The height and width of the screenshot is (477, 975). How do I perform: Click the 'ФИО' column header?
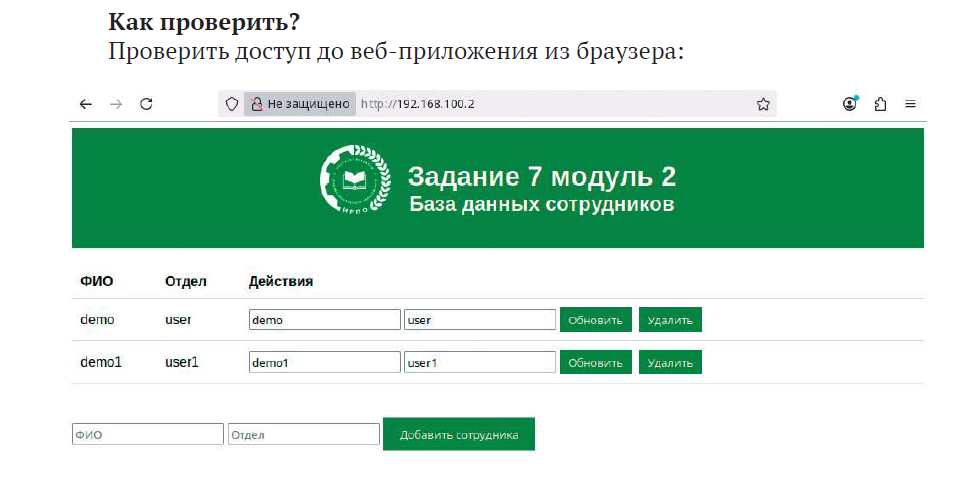coord(96,281)
